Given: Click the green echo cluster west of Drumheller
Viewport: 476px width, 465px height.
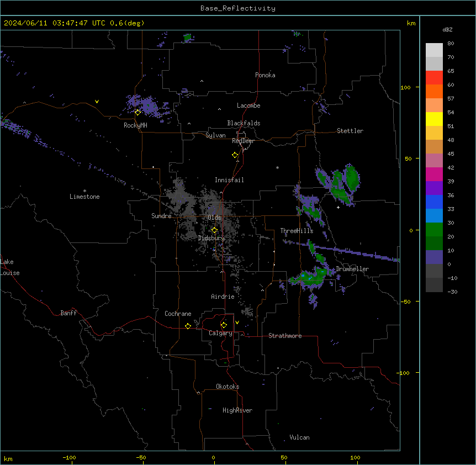Looking at the screenshot, I should click(311, 277).
